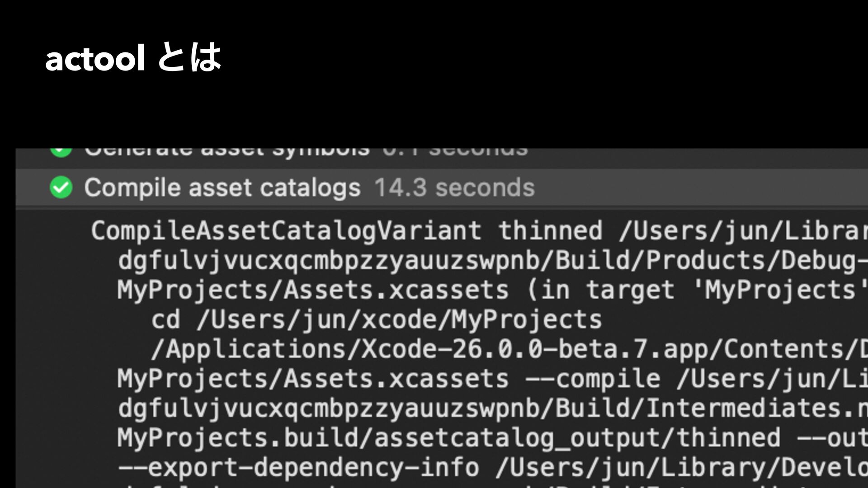The width and height of the screenshot is (868, 488).
Task: Click the Xcode-26.0.0-beta.7.app path line
Action: tap(509, 349)
